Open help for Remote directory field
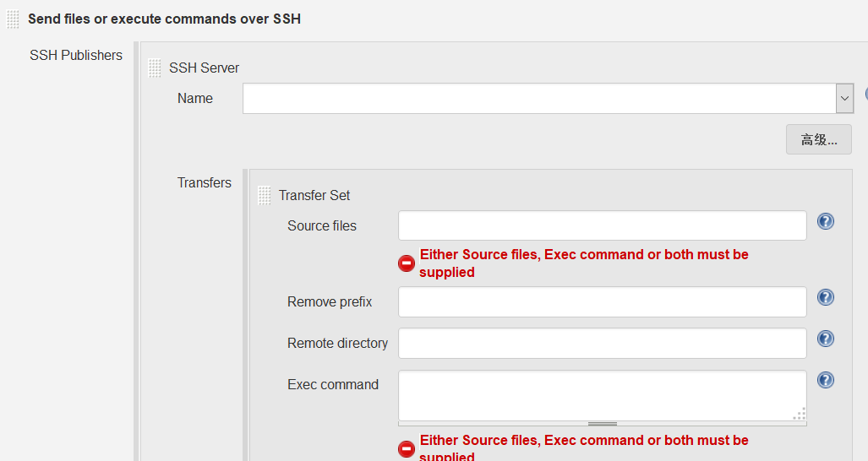Image resolution: width=868 pixels, height=461 pixels. [826, 339]
